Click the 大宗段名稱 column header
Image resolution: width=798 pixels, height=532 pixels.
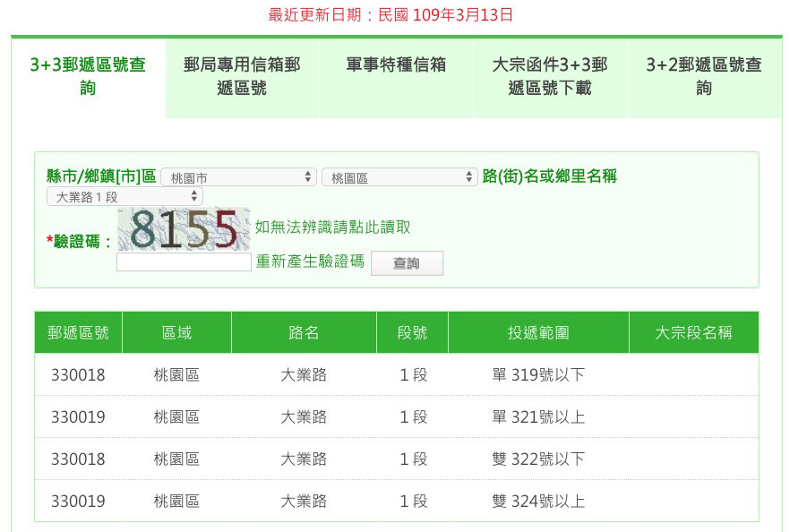click(x=692, y=331)
